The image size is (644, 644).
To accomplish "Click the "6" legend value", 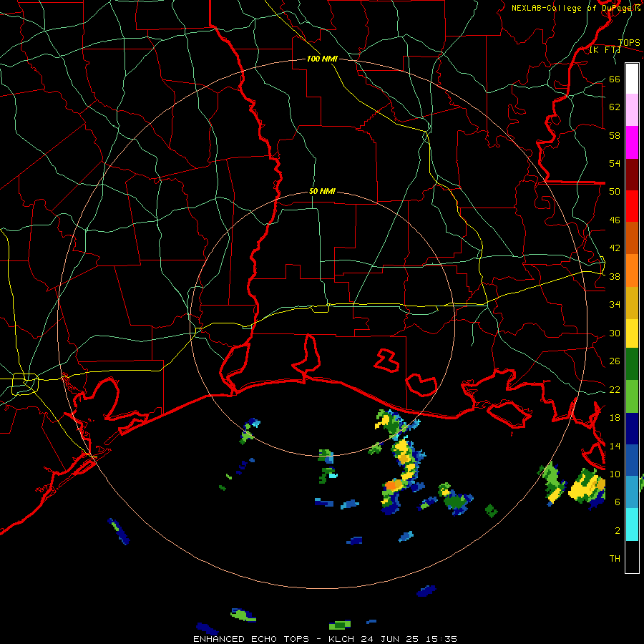I will [618, 502].
